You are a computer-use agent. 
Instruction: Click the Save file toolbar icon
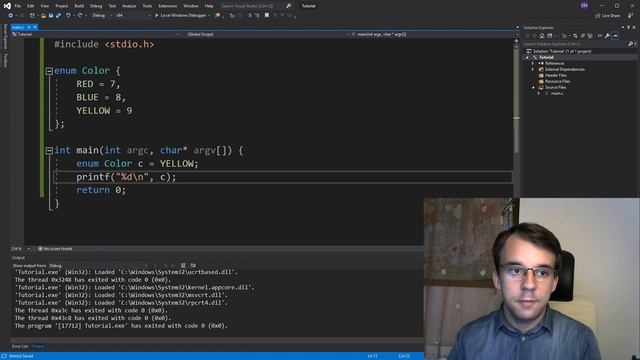(x=51, y=16)
